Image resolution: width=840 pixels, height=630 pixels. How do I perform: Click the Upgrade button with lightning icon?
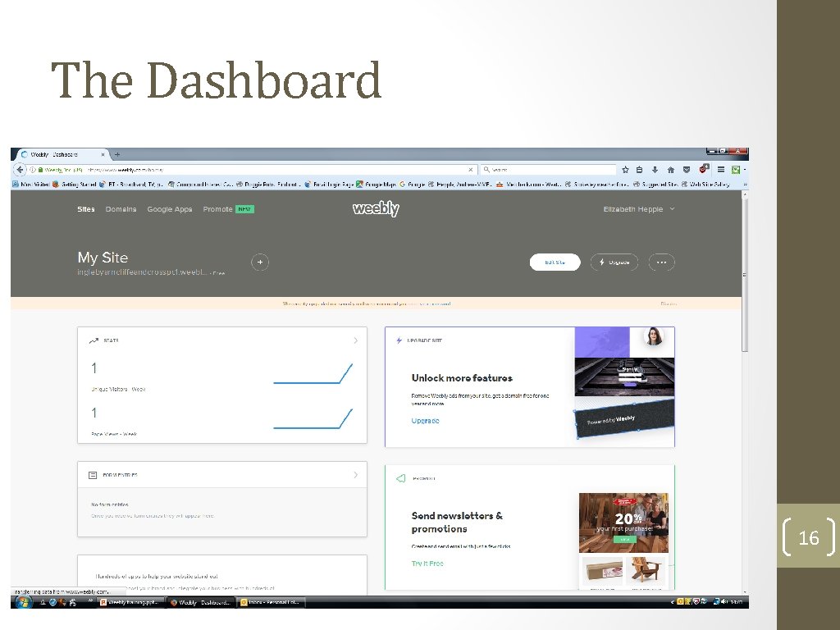tap(614, 262)
